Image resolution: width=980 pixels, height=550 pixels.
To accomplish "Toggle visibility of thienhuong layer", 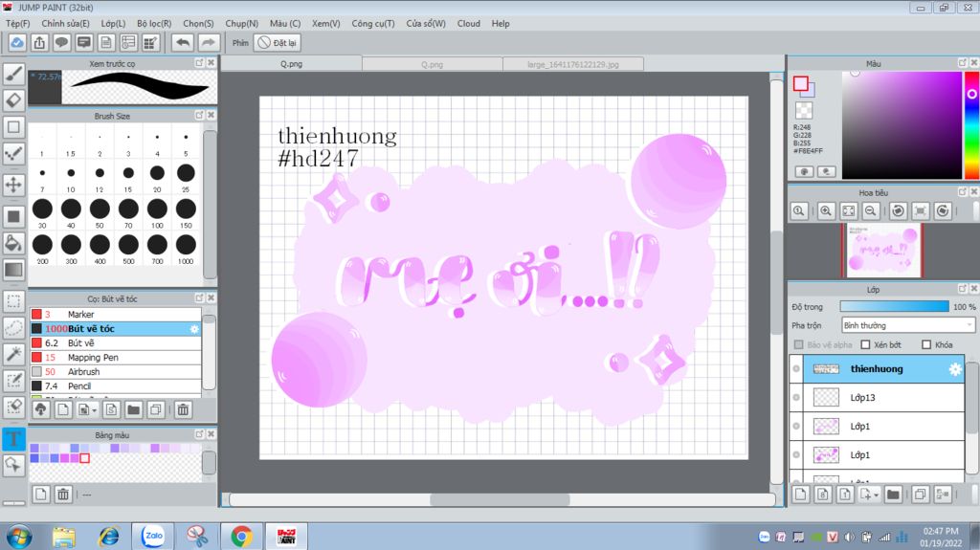I will [x=796, y=369].
